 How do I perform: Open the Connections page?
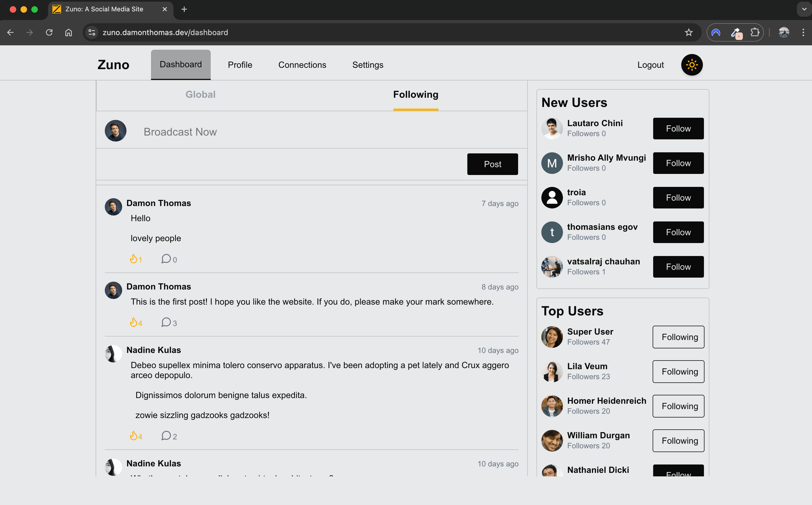click(x=302, y=65)
